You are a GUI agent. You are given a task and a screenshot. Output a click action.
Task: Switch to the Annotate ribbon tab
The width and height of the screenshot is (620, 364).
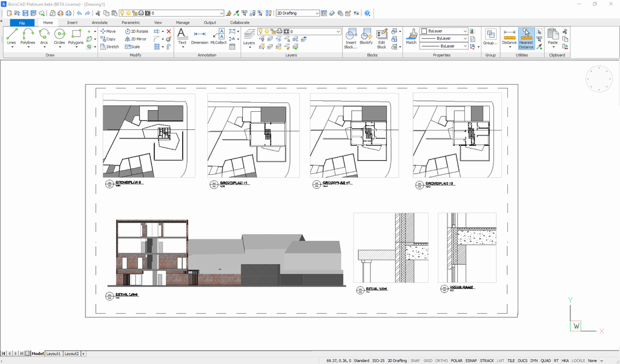point(100,22)
